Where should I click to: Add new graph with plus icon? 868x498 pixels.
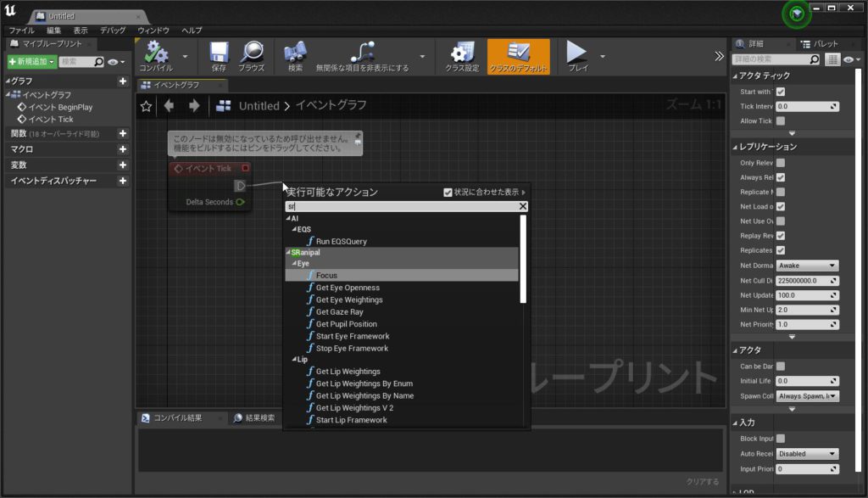(x=123, y=81)
